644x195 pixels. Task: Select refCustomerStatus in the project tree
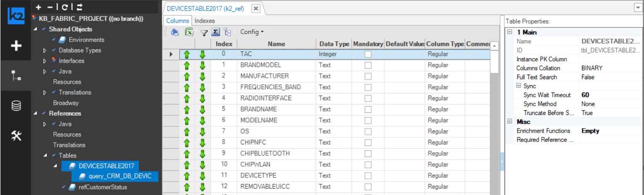(103, 187)
